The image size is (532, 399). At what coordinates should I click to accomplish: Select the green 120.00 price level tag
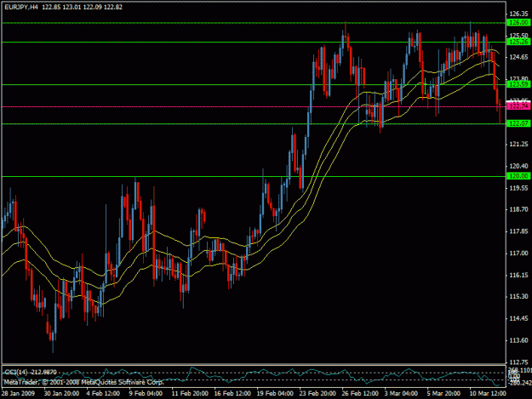(518, 176)
